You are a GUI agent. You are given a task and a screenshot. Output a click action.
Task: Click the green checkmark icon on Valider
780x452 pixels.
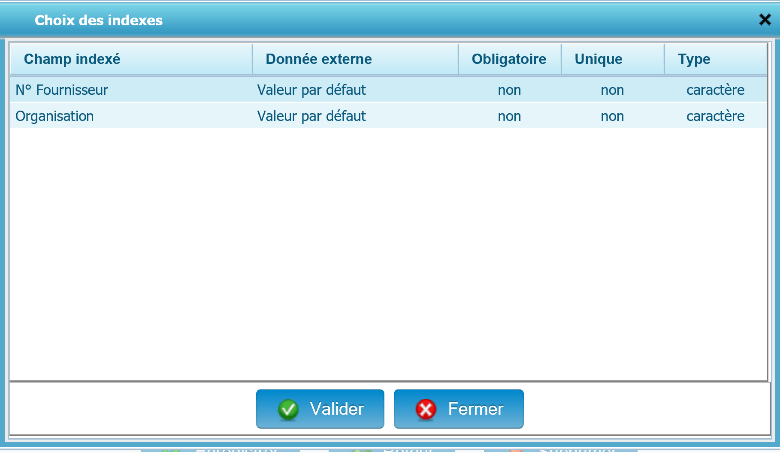coord(289,409)
